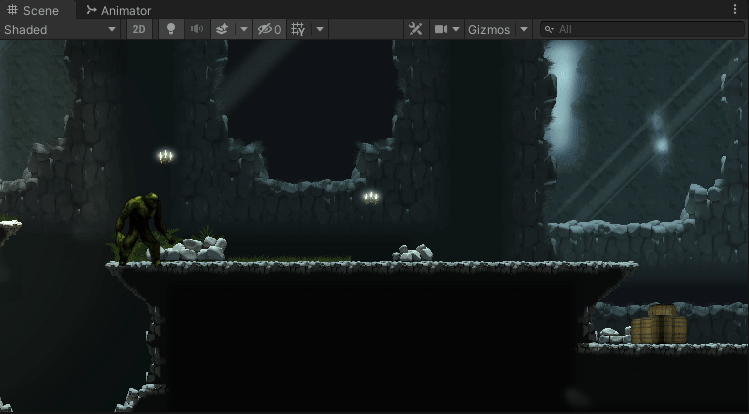The width and height of the screenshot is (749, 414).
Task: Click the scene search field
Action: pos(642,30)
